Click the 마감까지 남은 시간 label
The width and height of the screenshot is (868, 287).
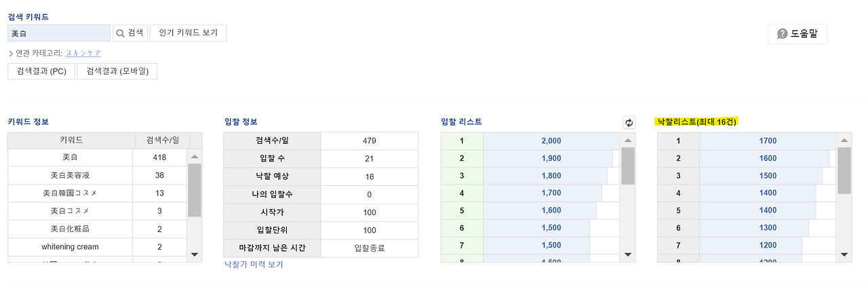coord(272,248)
